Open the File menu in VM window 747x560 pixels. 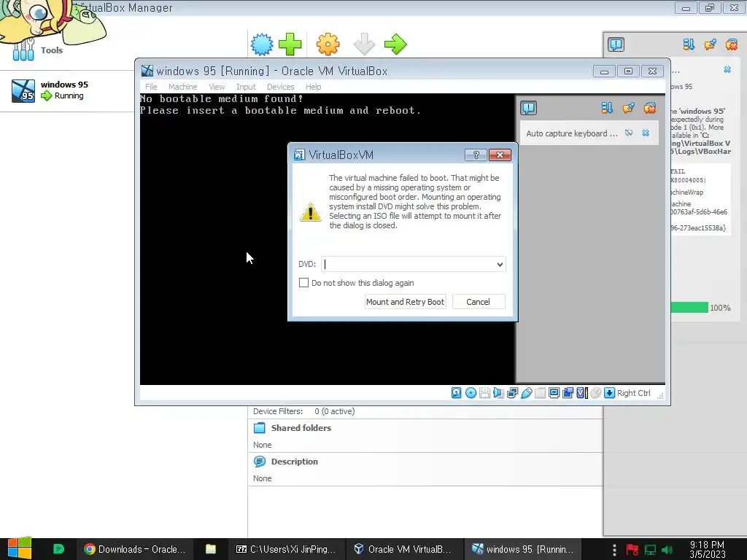pos(151,87)
